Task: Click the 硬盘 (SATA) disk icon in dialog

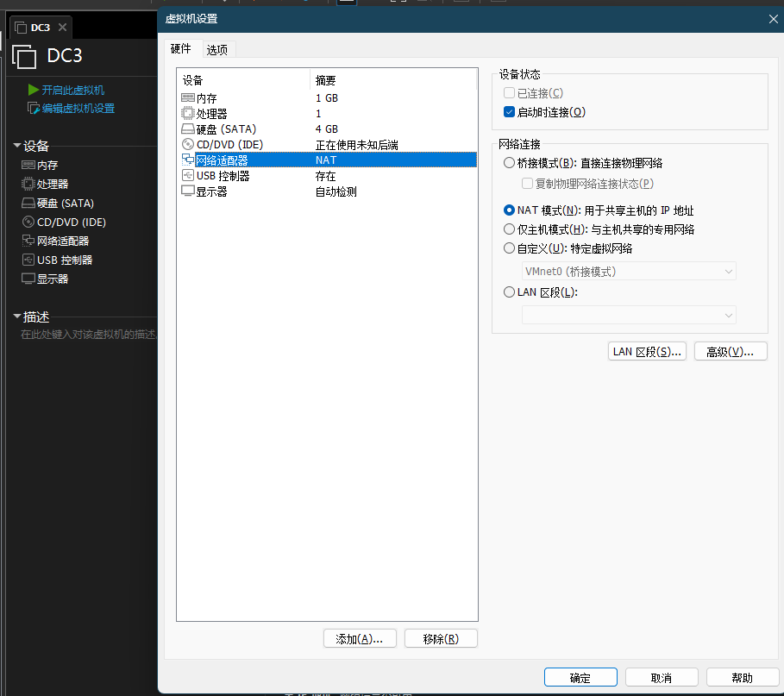Action: (188, 129)
